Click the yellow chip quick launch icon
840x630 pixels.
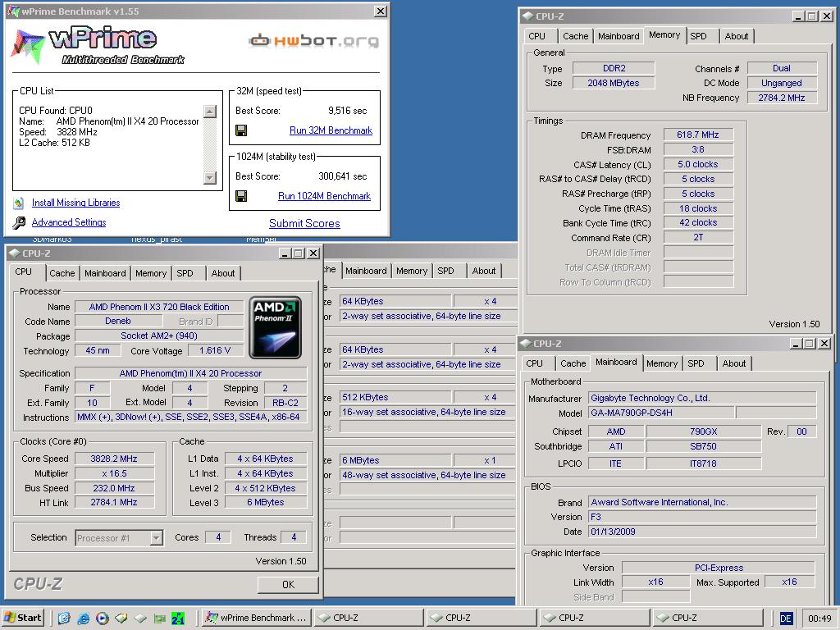pos(121,619)
